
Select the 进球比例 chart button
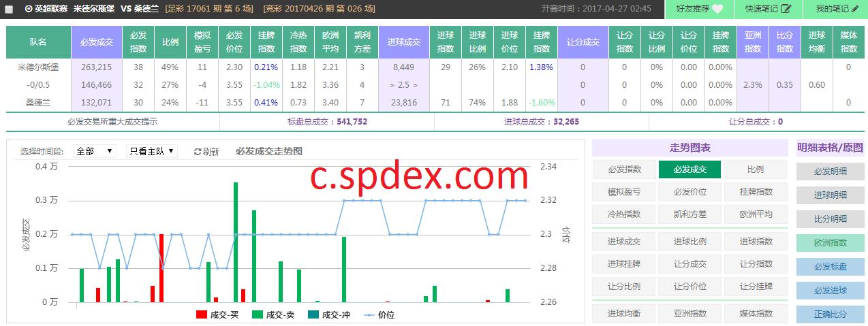pos(689,241)
